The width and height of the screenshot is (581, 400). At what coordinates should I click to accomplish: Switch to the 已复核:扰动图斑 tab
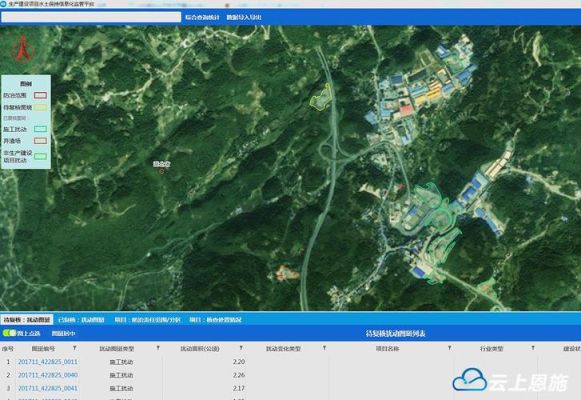81,319
